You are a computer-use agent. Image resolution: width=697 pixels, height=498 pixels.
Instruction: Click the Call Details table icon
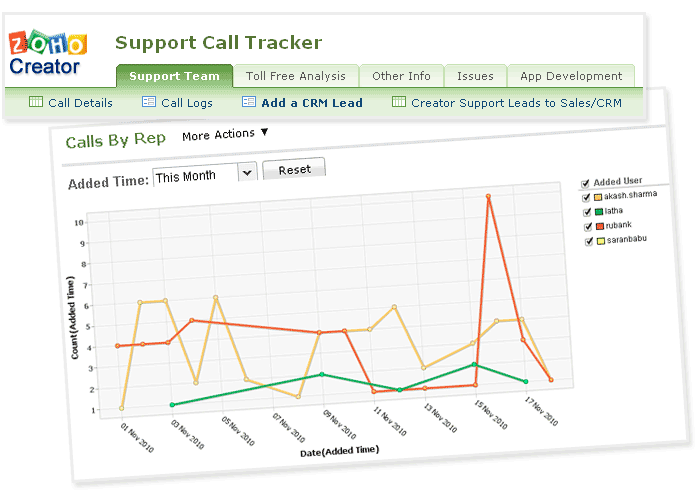coord(36,102)
